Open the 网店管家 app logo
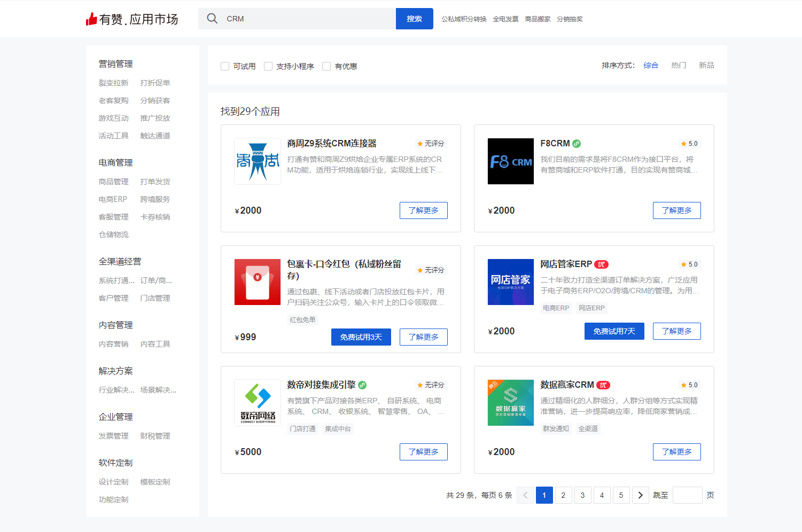This screenshot has width=802, height=532. click(511, 282)
